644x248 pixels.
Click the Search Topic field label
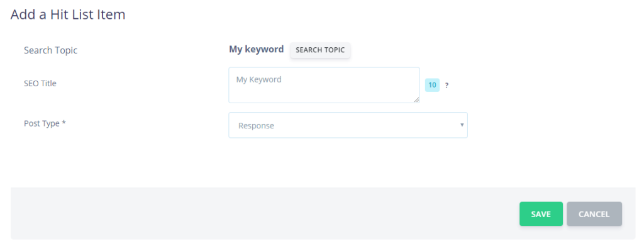click(50, 50)
